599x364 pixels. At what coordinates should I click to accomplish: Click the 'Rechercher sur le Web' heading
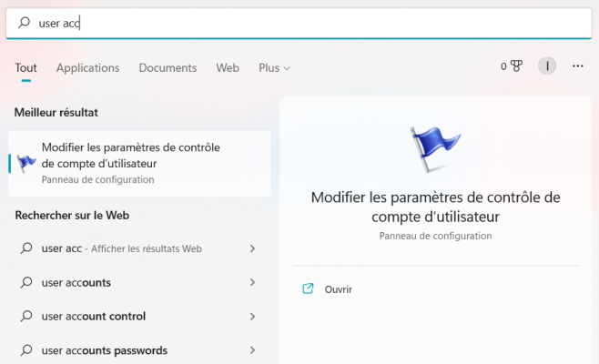coord(72,215)
